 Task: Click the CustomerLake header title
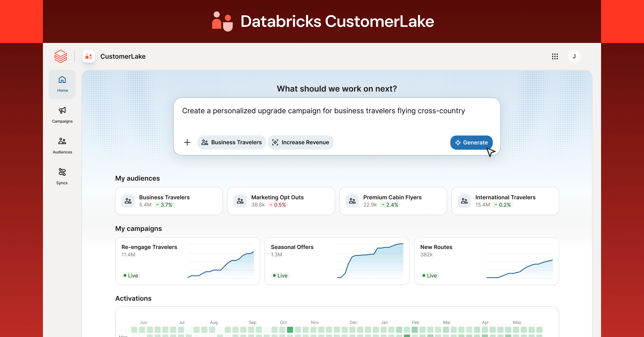(123, 56)
